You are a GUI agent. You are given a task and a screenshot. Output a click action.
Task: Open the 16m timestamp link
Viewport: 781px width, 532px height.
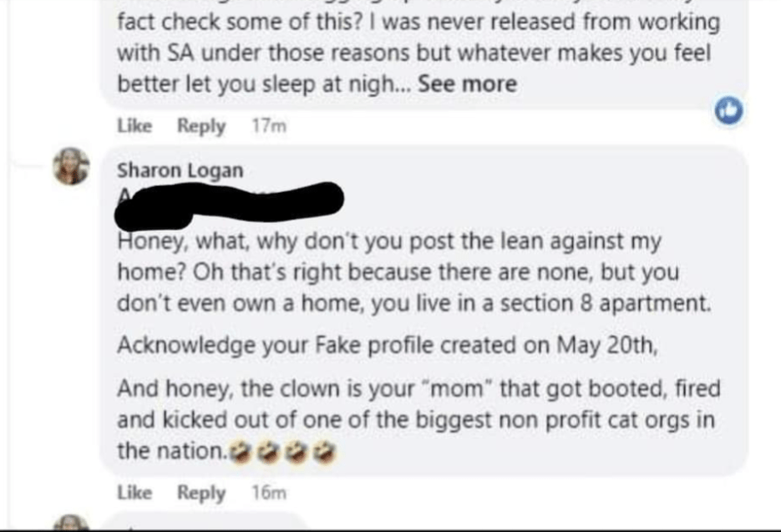[268, 493]
